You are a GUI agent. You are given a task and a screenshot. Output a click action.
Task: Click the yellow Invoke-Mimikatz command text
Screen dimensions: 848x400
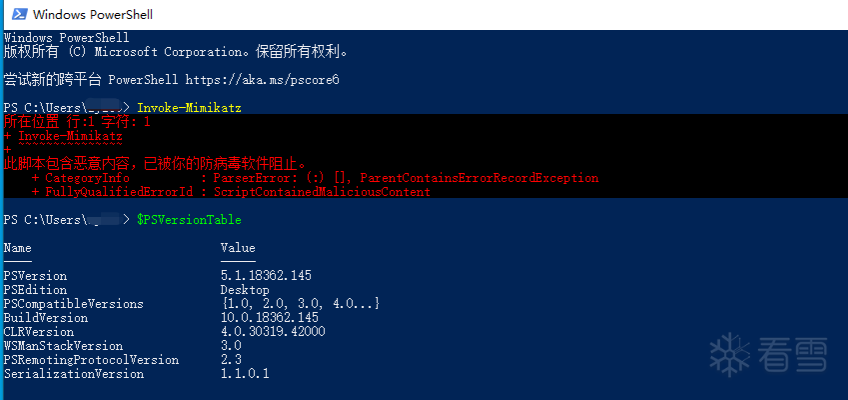(189, 107)
